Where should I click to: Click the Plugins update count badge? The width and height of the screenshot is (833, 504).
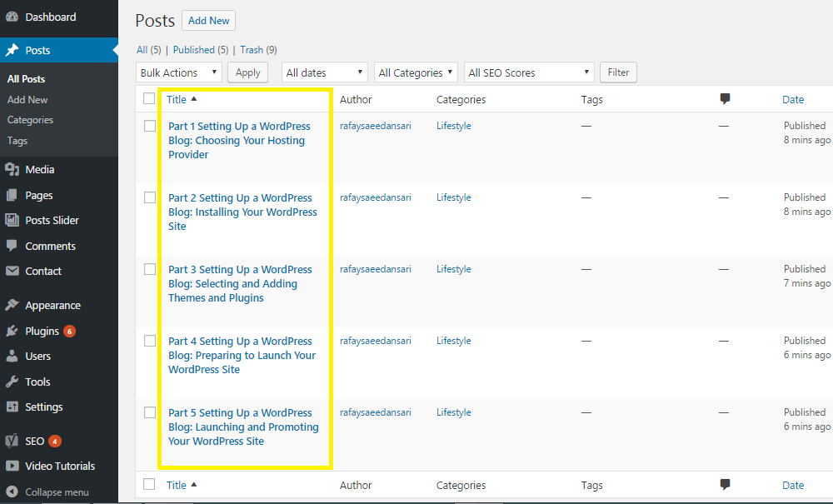pos(69,332)
